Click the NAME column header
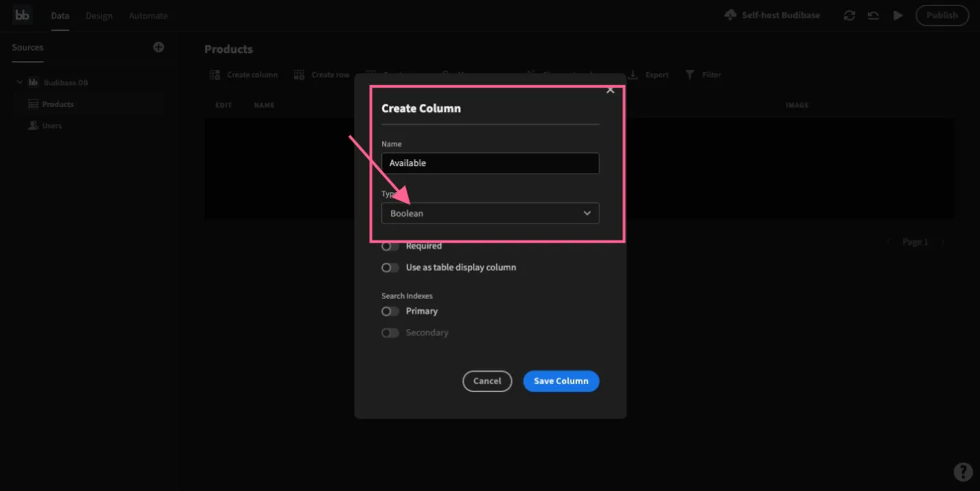980x491 pixels. tap(264, 105)
